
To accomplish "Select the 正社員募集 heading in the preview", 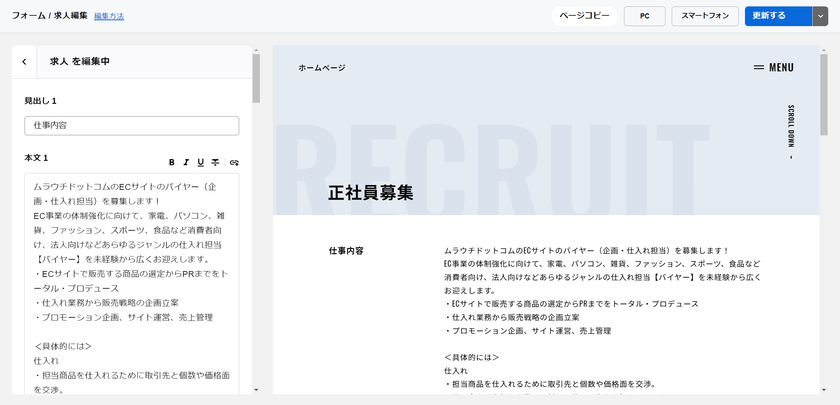I will (x=370, y=193).
